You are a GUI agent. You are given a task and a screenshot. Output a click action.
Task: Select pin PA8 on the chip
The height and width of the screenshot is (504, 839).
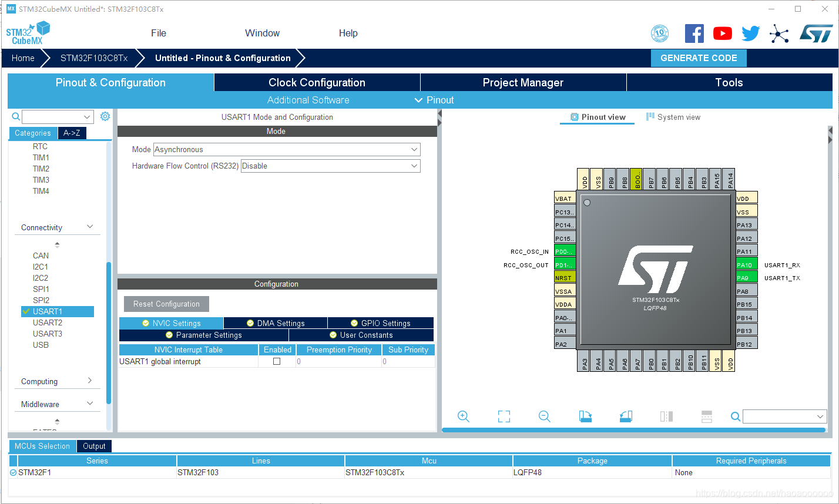[x=747, y=291]
